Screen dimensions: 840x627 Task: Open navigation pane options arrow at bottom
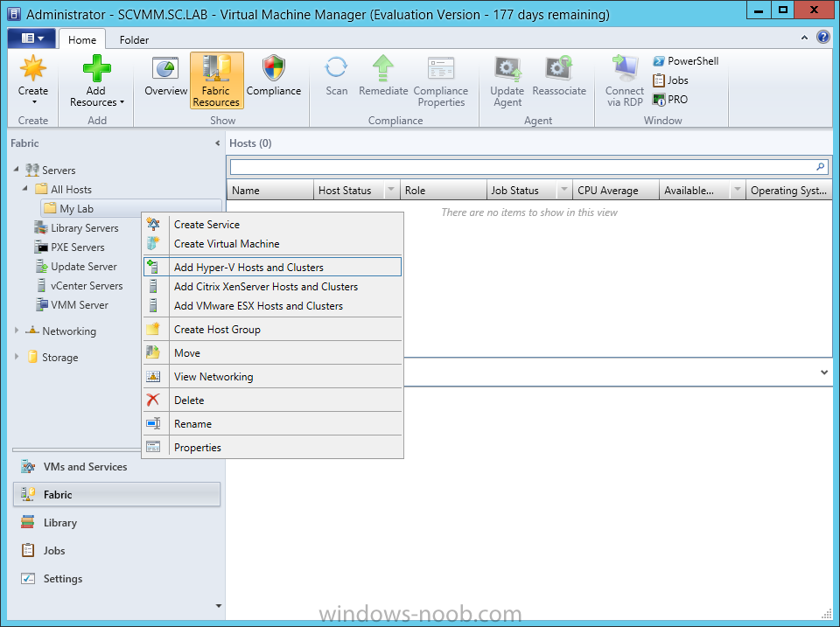[x=218, y=606]
